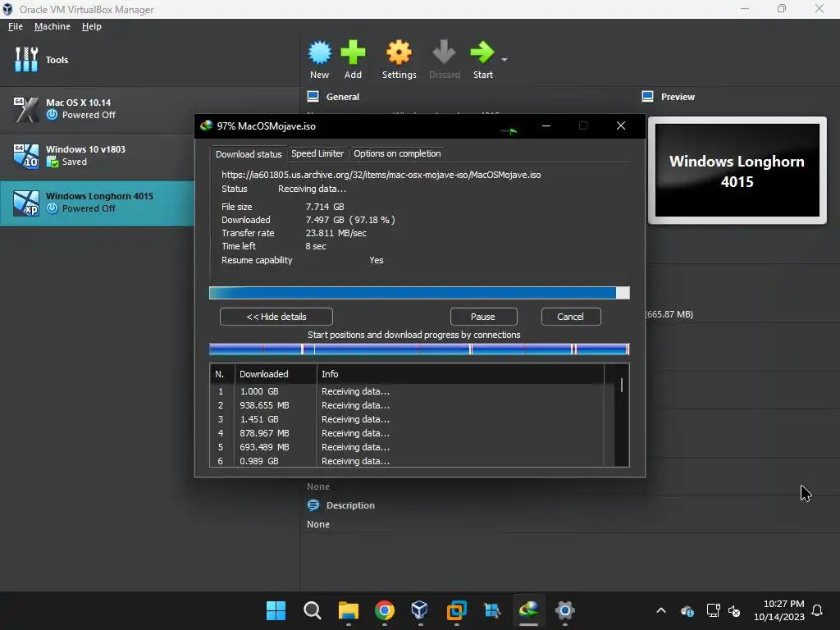Open the Machine menu
This screenshot has width=840, height=630.
point(52,26)
